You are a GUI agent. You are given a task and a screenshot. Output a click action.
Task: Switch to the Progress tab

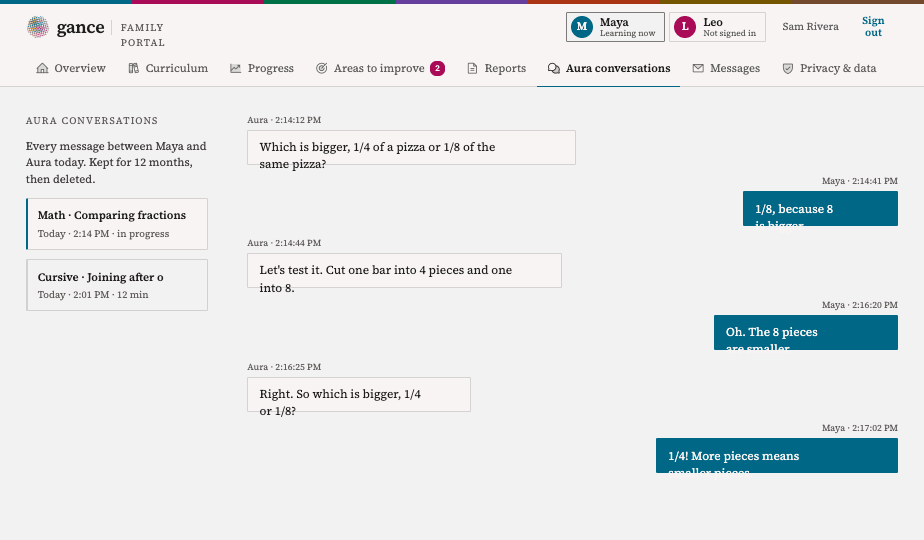tap(262, 68)
